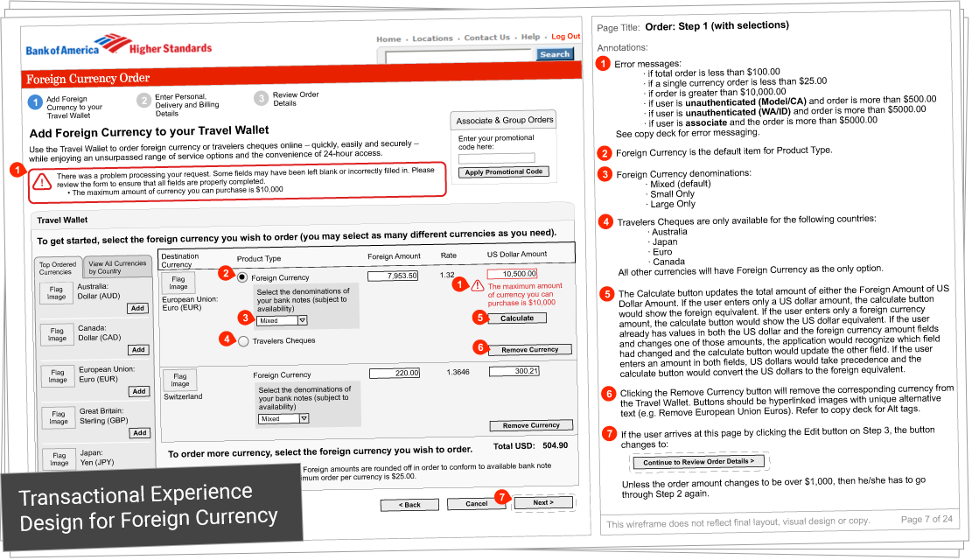Click Canada flag image placeholder
Screen dimensions: 972x560
click(x=57, y=334)
